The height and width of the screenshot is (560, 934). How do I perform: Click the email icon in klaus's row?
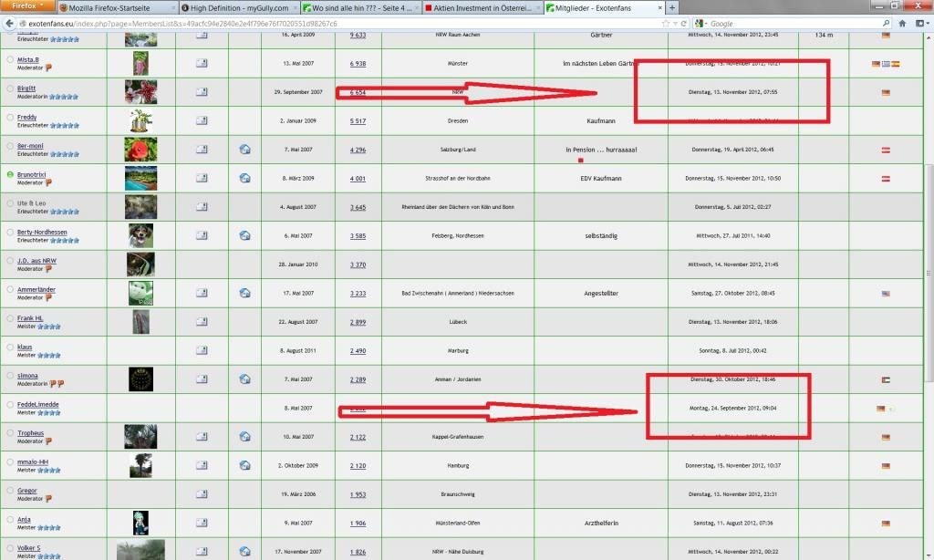[x=202, y=351]
